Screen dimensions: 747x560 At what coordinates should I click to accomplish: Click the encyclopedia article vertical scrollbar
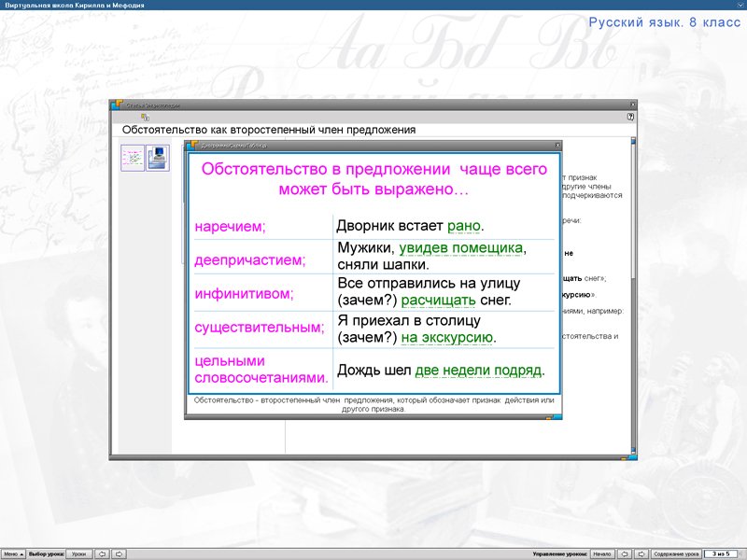coord(633,280)
